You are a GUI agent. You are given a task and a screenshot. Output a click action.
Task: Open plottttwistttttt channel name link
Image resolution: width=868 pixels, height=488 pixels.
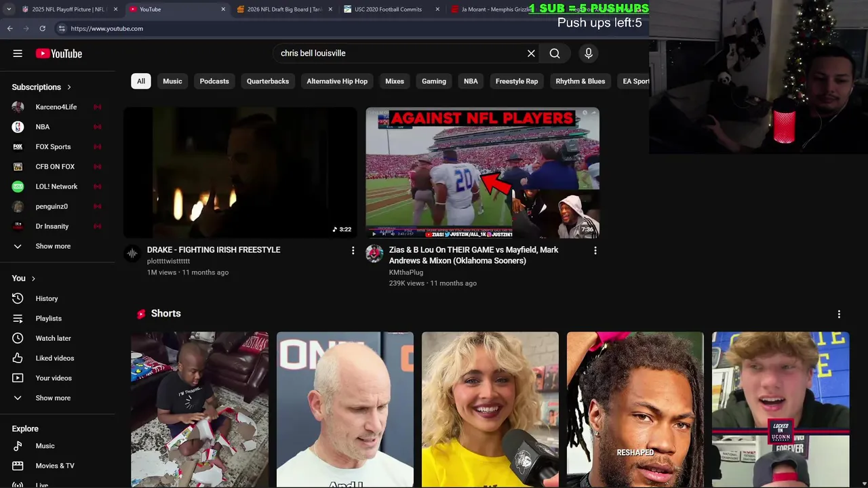click(x=168, y=262)
